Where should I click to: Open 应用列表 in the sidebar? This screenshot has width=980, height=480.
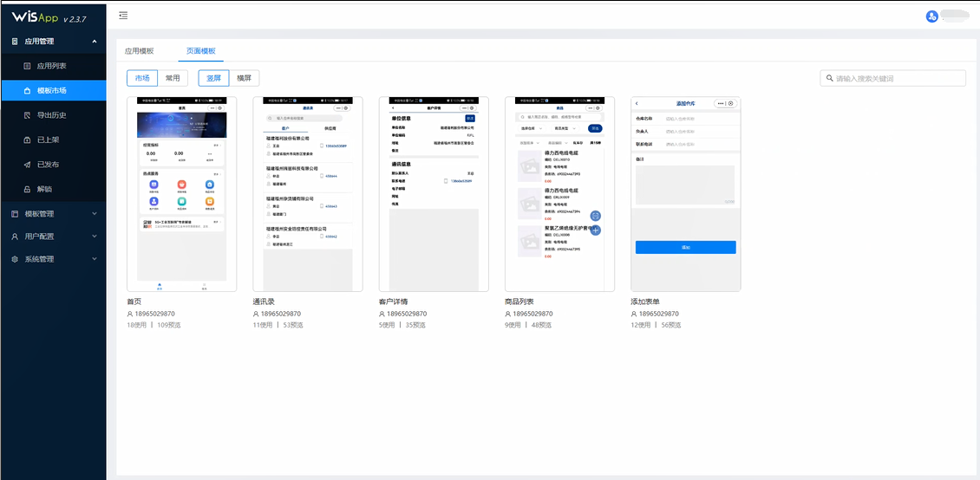[x=51, y=66]
